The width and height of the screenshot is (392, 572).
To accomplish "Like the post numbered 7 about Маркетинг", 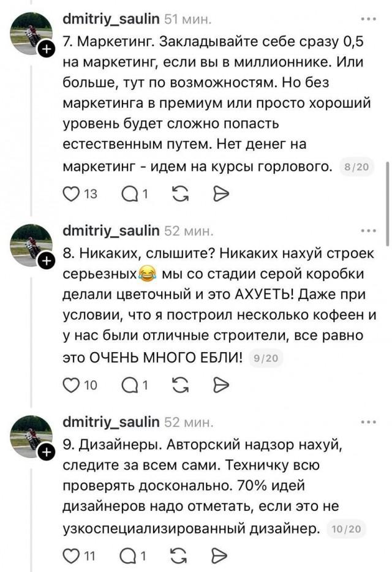I will [x=72, y=195].
